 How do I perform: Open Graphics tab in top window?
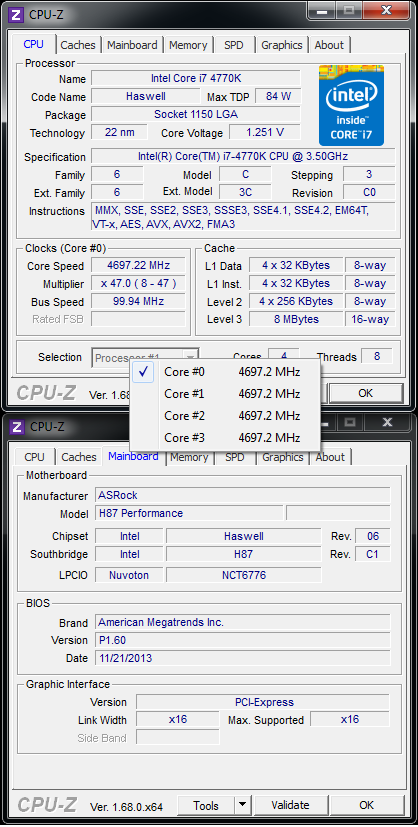(x=281, y=45)
